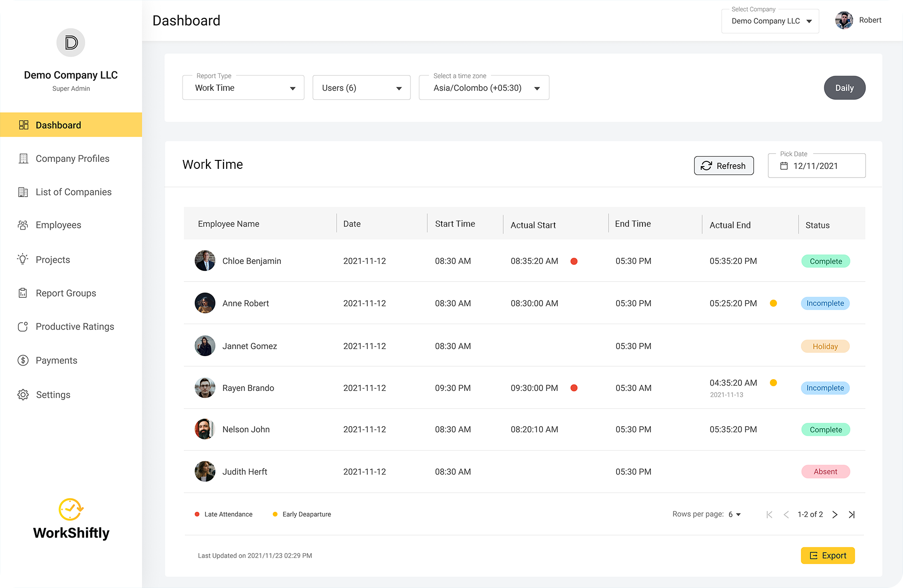Click the Productive Ratings icon
The image size is (903, 588).
pyautogui.click(x=23, y=326)
